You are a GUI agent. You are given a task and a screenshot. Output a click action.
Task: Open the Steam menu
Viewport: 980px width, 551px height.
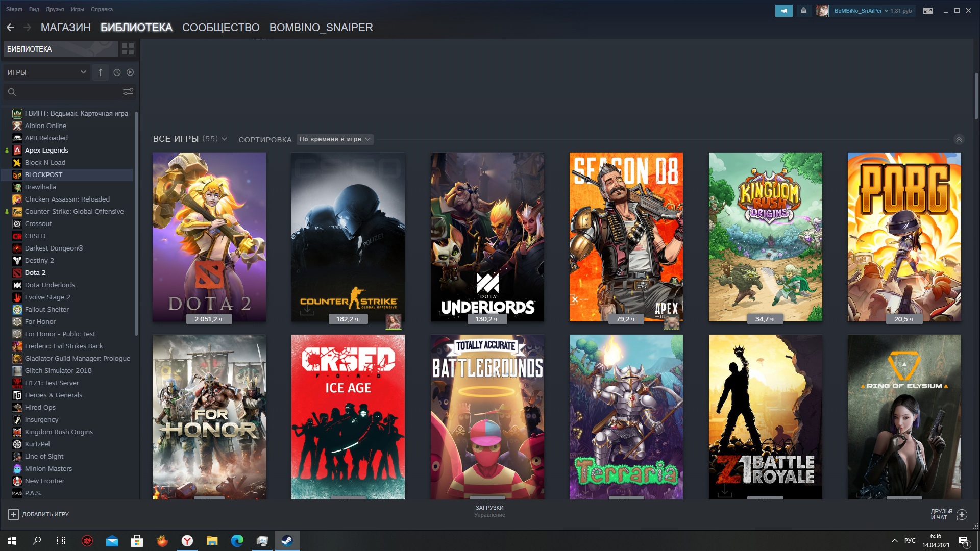point(14,9)
